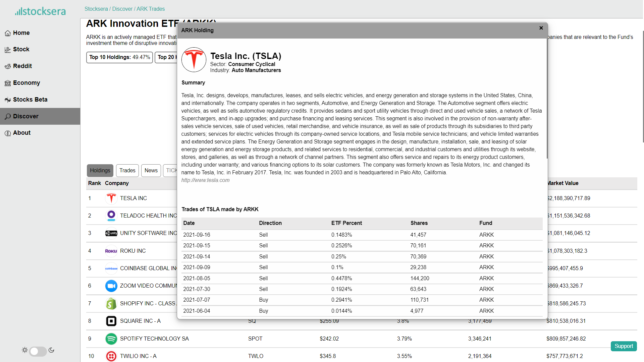The height and width of the screenshot is (362, 644).
Task: Click the About info icon
Action: click(8, 133)
